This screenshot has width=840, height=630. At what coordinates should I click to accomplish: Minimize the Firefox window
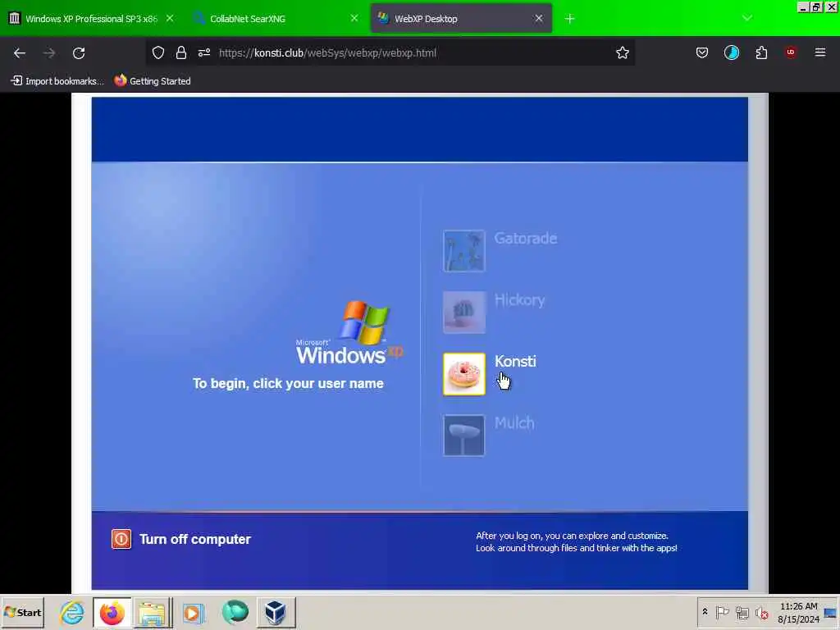tap(802, 7)
